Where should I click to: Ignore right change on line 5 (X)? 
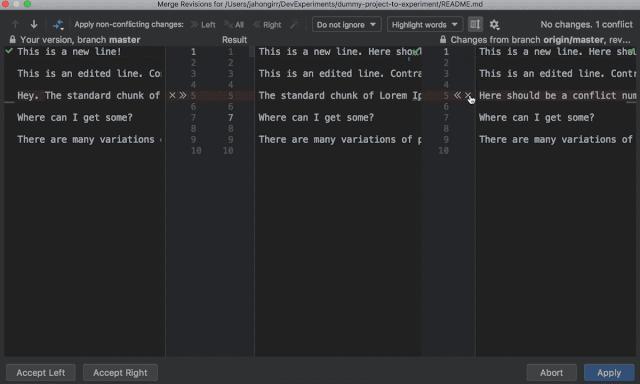point(468,95)
